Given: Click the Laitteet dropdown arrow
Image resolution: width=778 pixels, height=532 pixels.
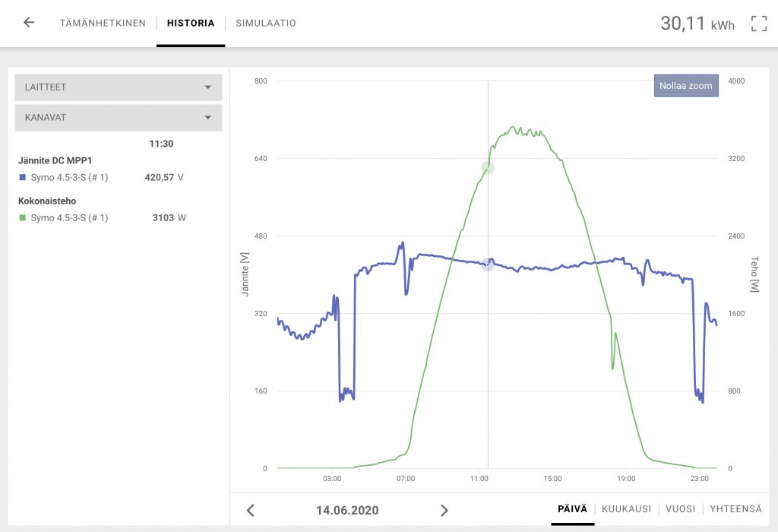Looking at the screenshot, I should pyautogui.click(x=207, y=87).
